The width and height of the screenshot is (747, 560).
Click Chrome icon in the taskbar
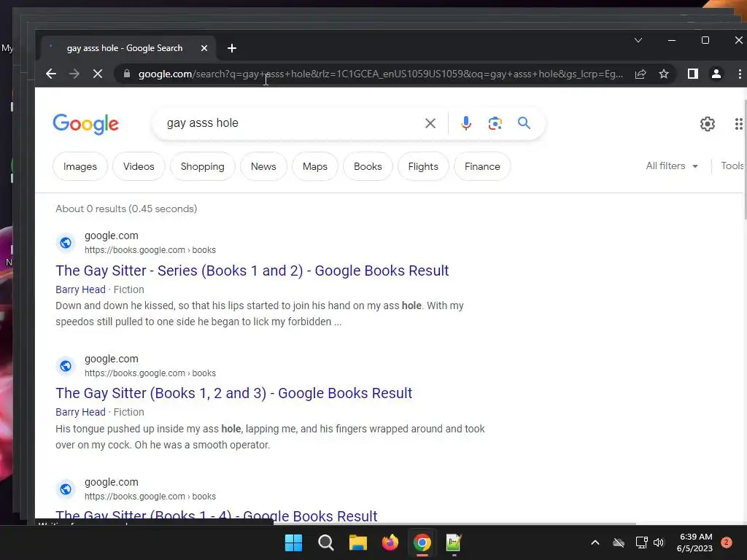coord(422,542)
